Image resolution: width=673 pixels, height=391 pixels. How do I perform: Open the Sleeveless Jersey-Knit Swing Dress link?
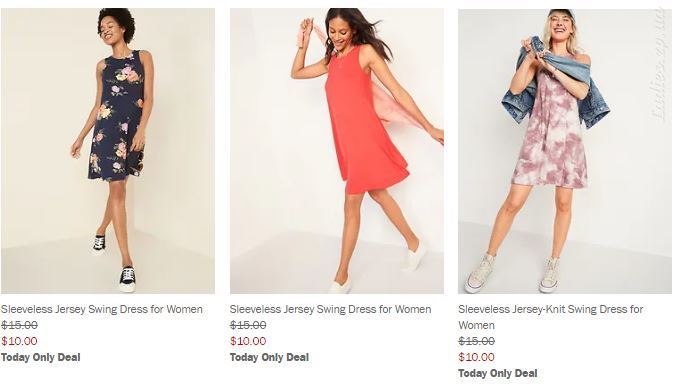click(x=550, y=317)
